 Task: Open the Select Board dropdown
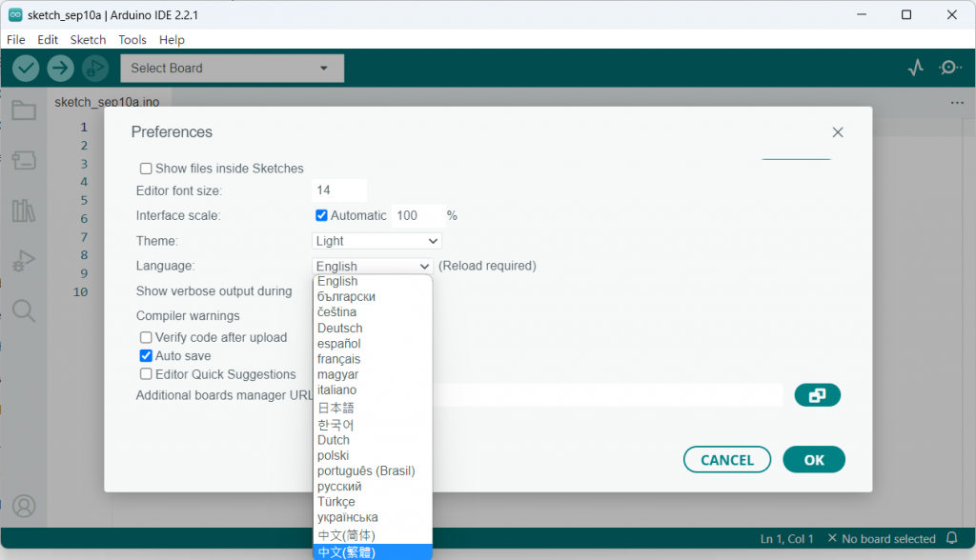[232, 68]
